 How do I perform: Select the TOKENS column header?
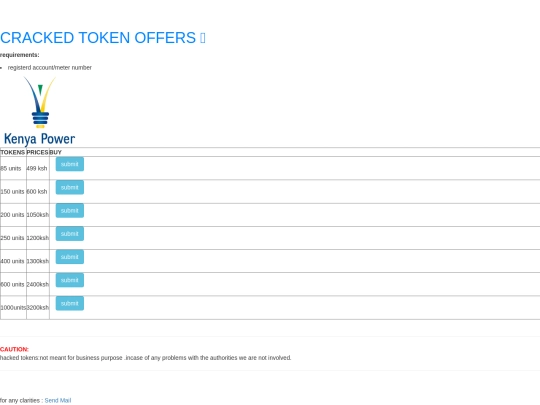pyautogui.click(x=13, y=152)
